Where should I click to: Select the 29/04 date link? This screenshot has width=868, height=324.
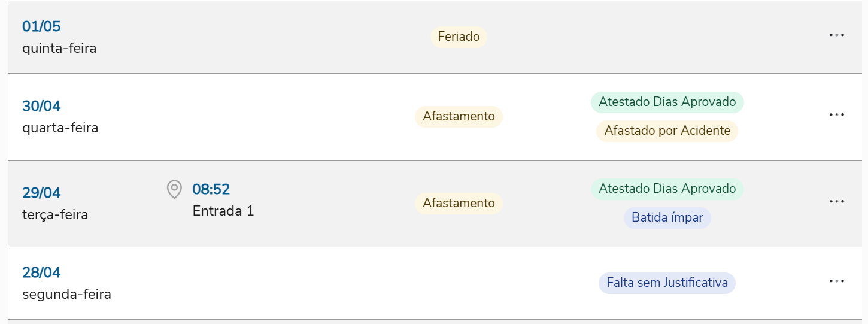(x=41, y=193)
